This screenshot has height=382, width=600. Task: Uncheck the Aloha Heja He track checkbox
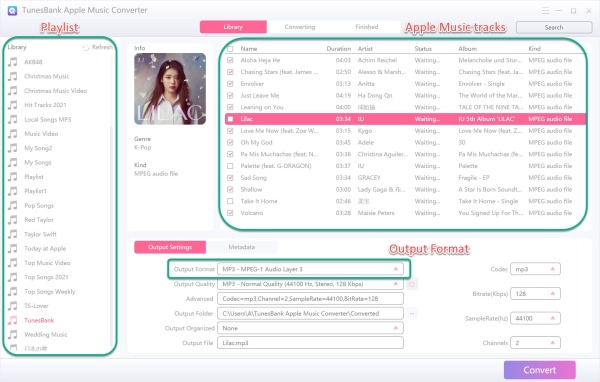click(230, 60)
